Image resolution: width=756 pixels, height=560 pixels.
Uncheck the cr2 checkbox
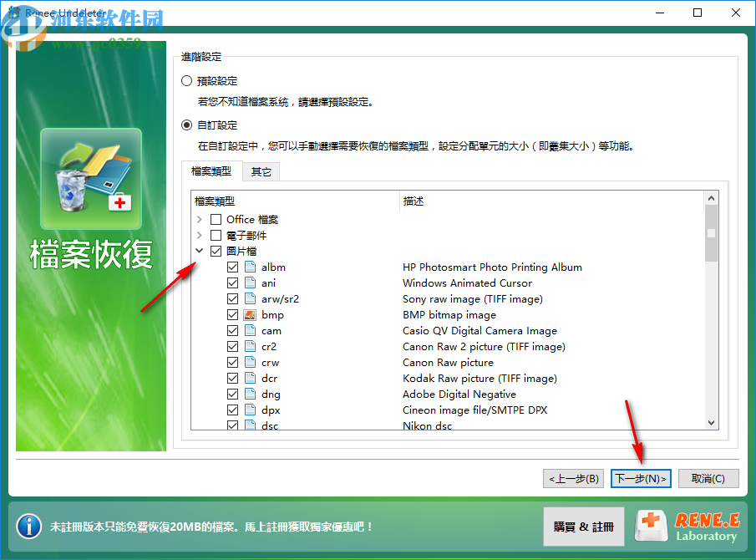[x=232, y=346]
